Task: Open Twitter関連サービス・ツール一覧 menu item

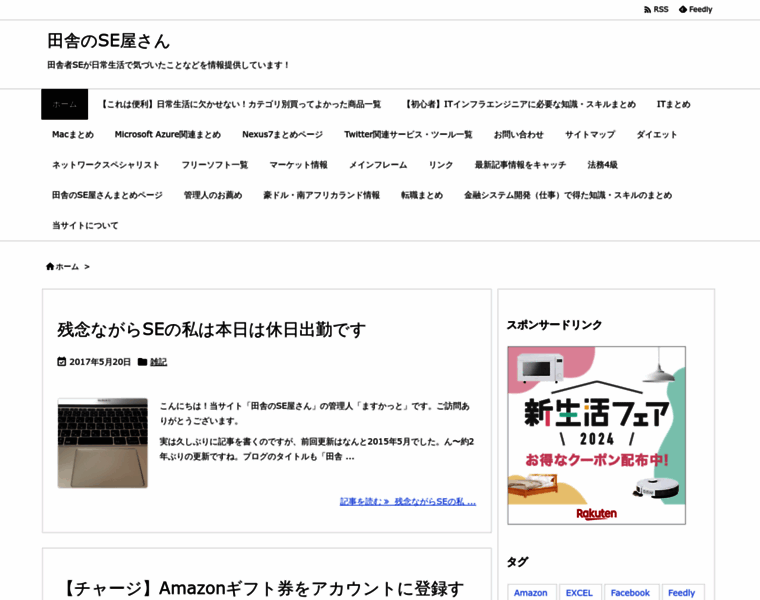Action: (408, 134)
